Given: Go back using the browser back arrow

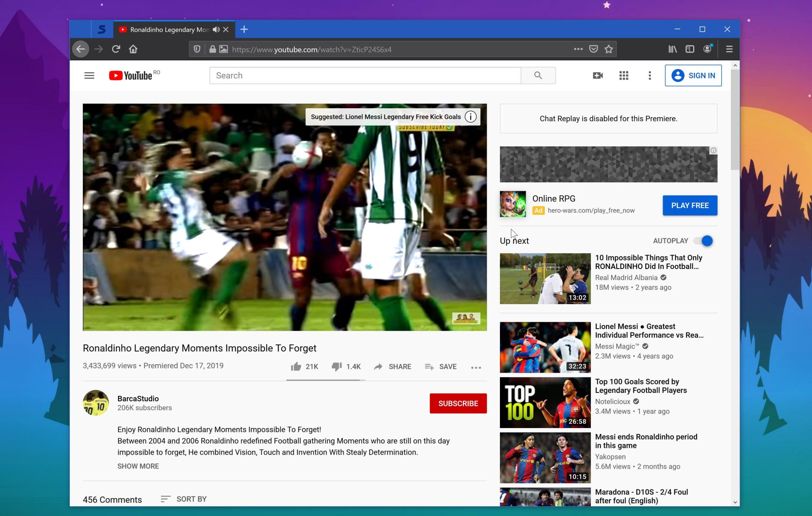Looking at the screenshot, I should pyautogui.click(x=80, y=49).
